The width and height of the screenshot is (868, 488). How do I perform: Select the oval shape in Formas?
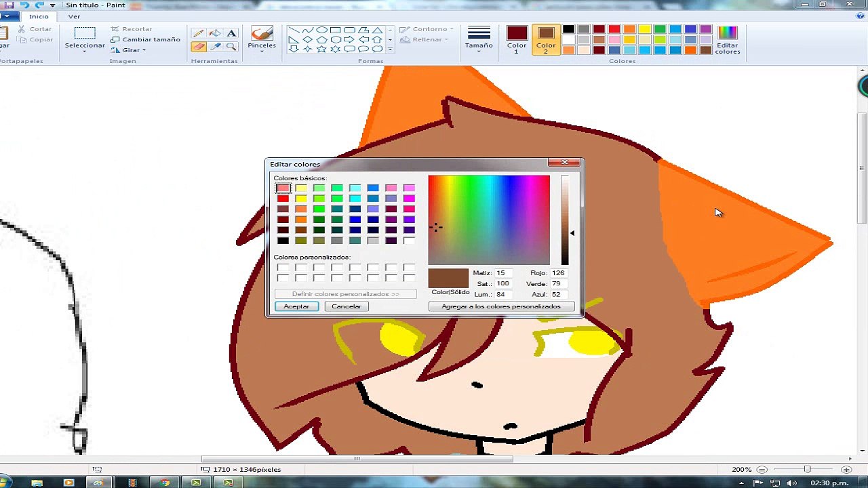coord(321,30)
